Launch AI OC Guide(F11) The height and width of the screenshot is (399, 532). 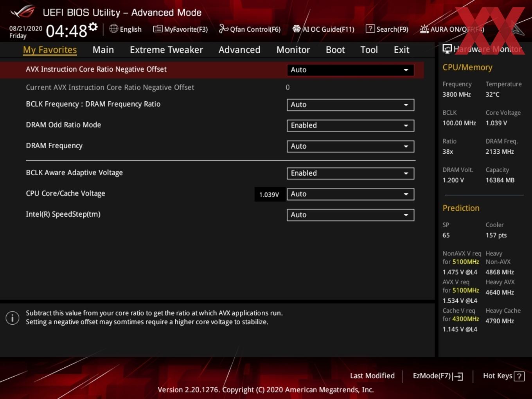click(x=324, y=29)
